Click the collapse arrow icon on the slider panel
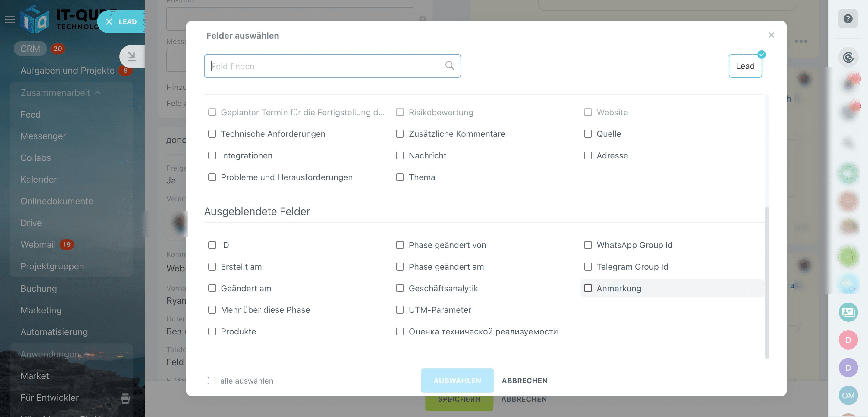The height and width of the screenshot is (417, 868). pos(132,57)
